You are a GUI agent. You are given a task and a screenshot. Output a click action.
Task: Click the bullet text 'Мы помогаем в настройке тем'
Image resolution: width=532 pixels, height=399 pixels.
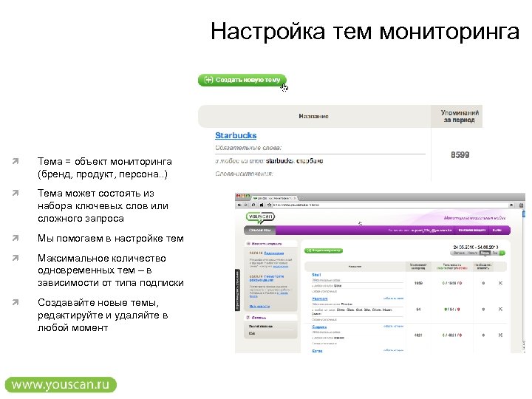click(x=111, y=238)
